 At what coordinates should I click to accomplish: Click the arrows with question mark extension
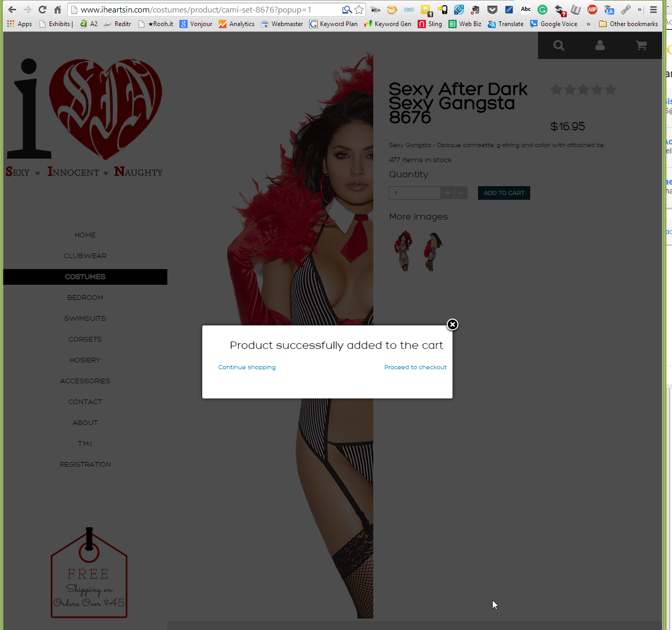click(559, 10)
